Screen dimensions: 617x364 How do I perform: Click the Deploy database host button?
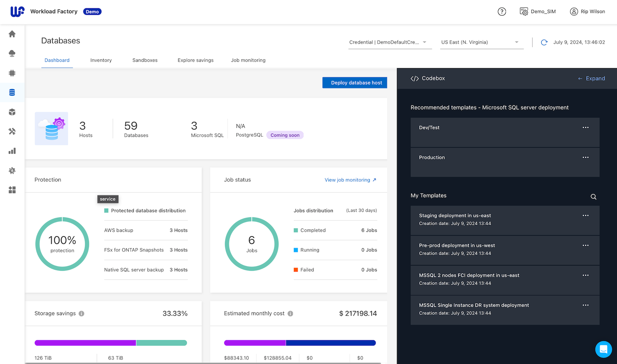click(355, 83)
